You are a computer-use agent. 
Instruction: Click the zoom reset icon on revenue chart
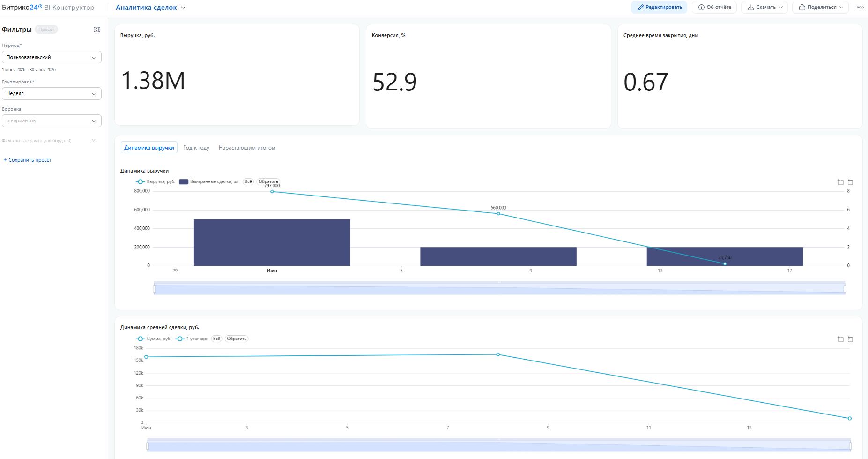pos(850,182)
